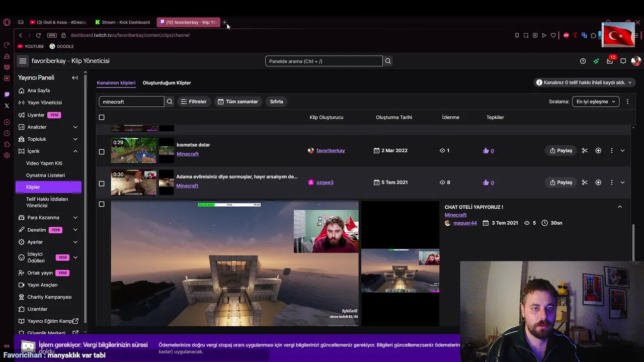644x362 pixels.
Task: Click thumbs-up on the ozgee3 clip
Action: click(x=486, y=183)
